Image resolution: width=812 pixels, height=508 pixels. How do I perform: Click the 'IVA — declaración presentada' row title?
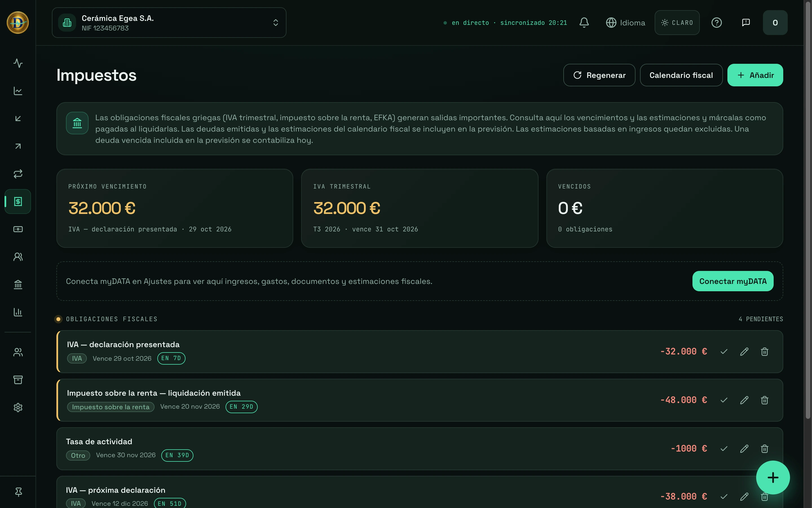pyautogui.click(x=123, y=344)
